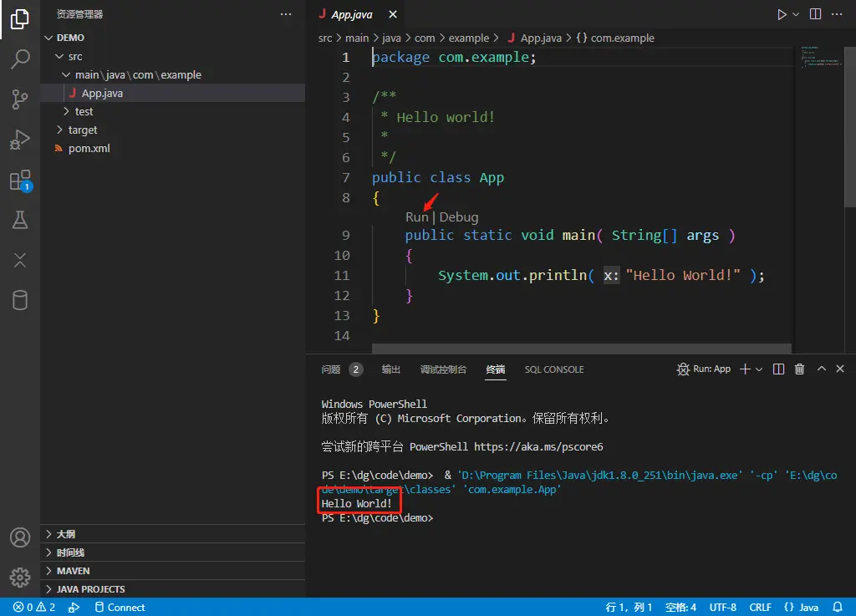Open Explorer more actions ellipsis

[x=286, y=14]
